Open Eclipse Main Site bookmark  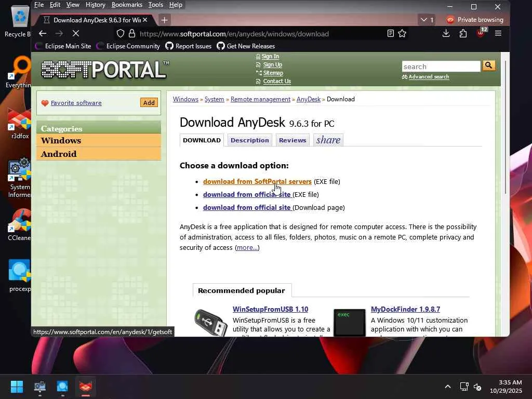[x=64, y=46]
